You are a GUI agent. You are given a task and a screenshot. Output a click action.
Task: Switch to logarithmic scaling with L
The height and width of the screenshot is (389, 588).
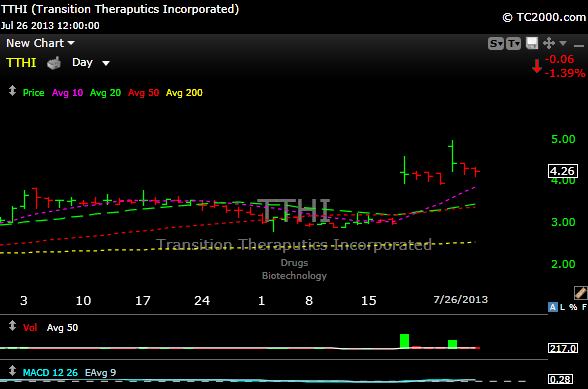tap(562, 307)
